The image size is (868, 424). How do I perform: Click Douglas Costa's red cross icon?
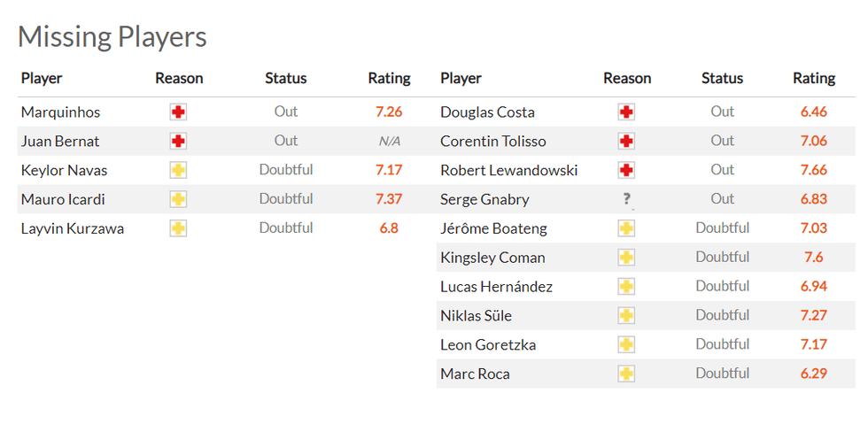click(x=627, y=112)
